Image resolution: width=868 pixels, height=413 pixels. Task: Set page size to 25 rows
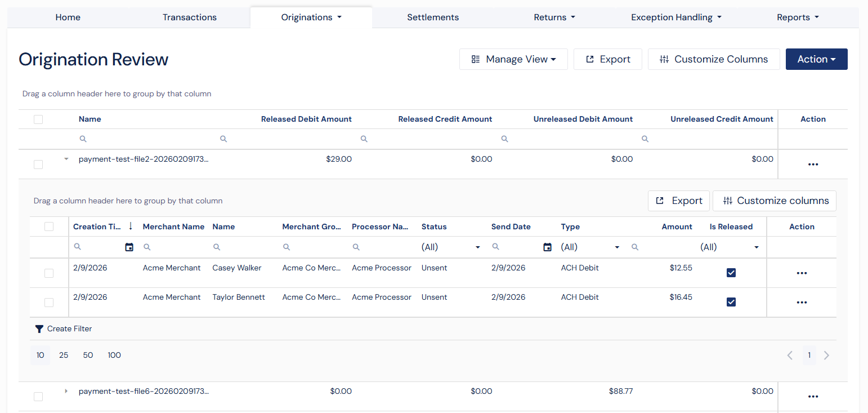pos(64,356)
